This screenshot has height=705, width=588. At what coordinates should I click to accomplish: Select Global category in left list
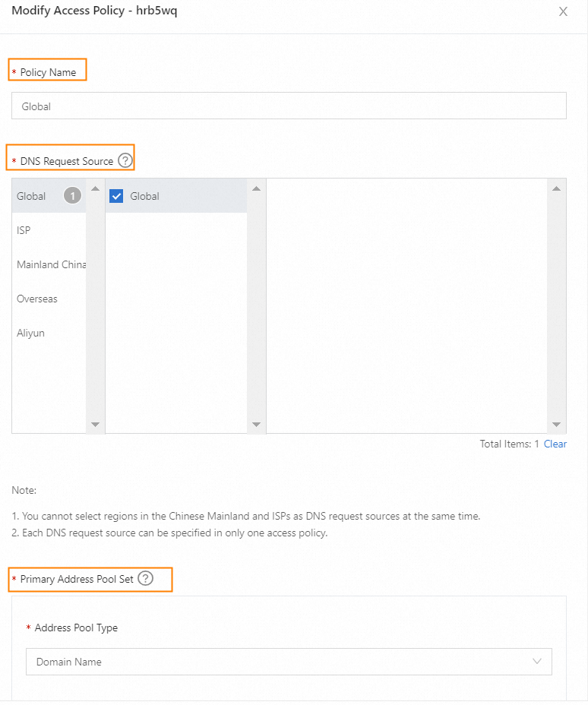[31, 196]
